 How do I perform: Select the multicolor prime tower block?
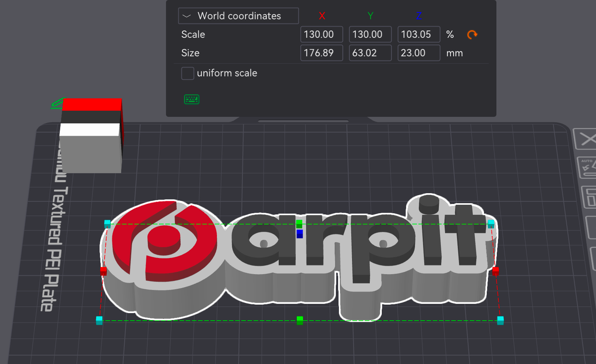coord(91,136)
